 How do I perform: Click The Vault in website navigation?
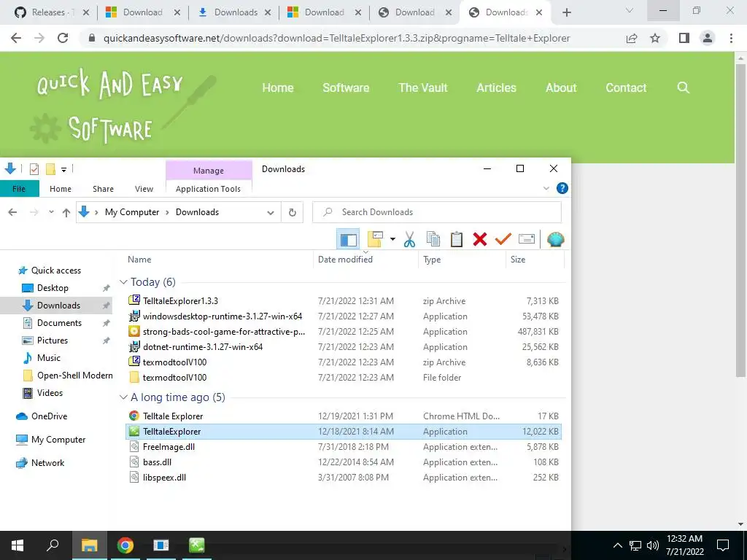tap(423, 87)
